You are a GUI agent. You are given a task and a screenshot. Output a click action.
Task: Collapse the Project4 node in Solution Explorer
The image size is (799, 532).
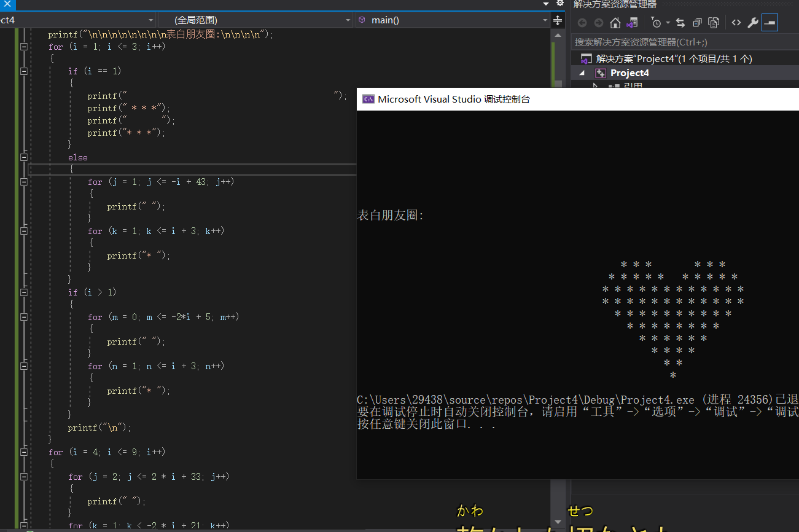coord(582,73)
